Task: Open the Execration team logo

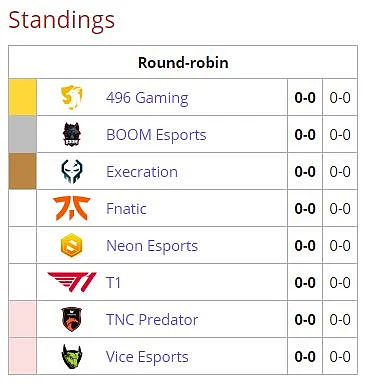Action: pos(72,171)
